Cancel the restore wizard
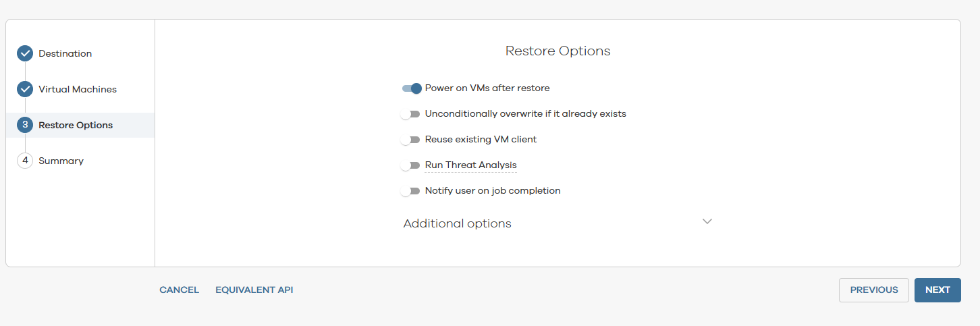Viewport: 980px width, 326px height. (179, 290)
